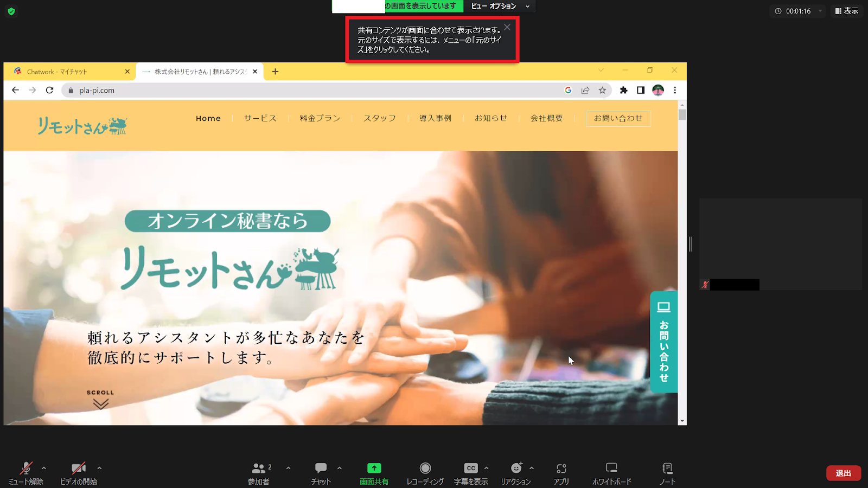This screenshot has height=488, width=868.
Task: Open Chrome tab search chevron
Action: point(601,70)
